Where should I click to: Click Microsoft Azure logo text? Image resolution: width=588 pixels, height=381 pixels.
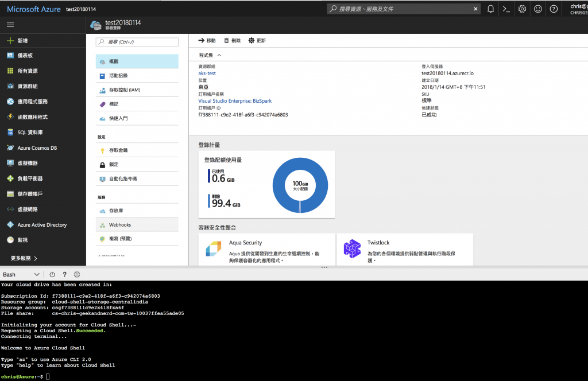click(x=34, y=9)
